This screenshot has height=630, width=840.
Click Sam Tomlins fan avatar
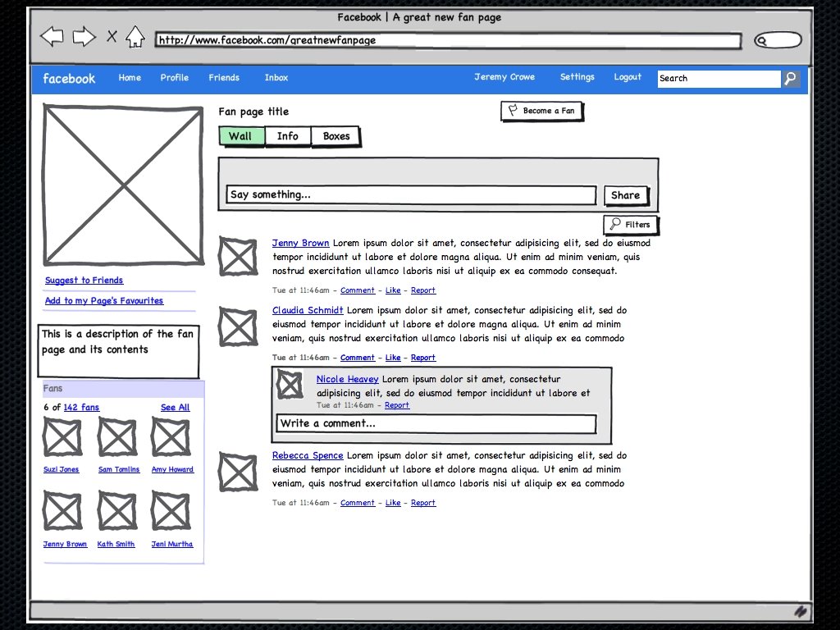[x=117, y=437]
